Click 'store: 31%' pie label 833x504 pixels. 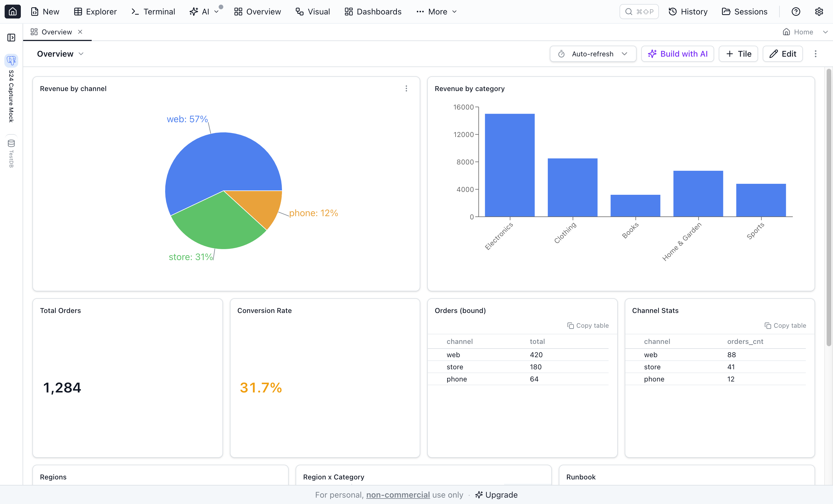point(191,257)
